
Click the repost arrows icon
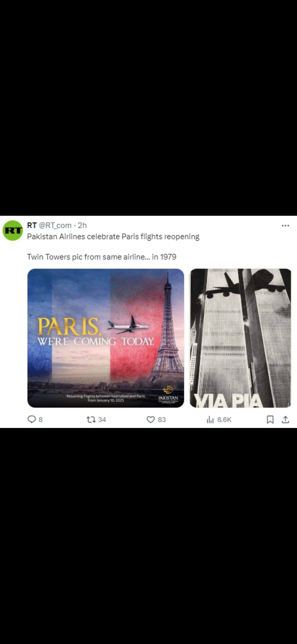[x=91, y=419]
